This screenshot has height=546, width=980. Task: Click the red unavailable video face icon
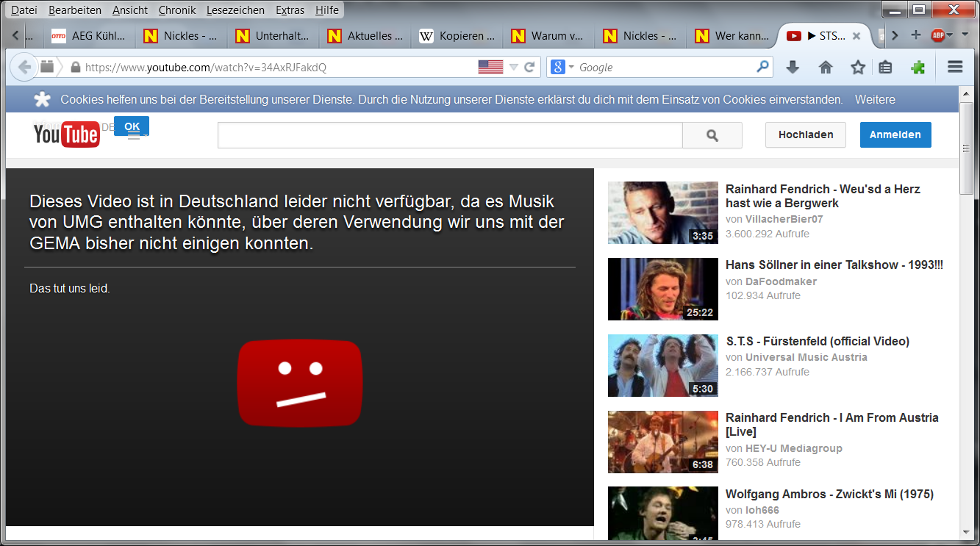coord(300,383)
